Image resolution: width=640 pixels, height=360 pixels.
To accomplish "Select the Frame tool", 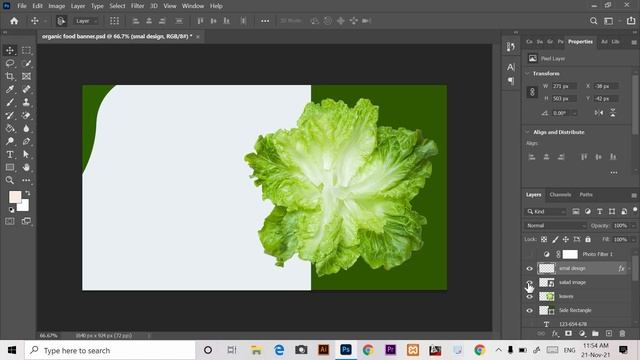I will 26,76.
